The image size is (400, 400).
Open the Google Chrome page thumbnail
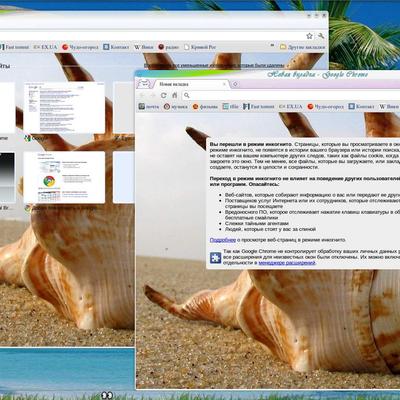coord(64,177)
